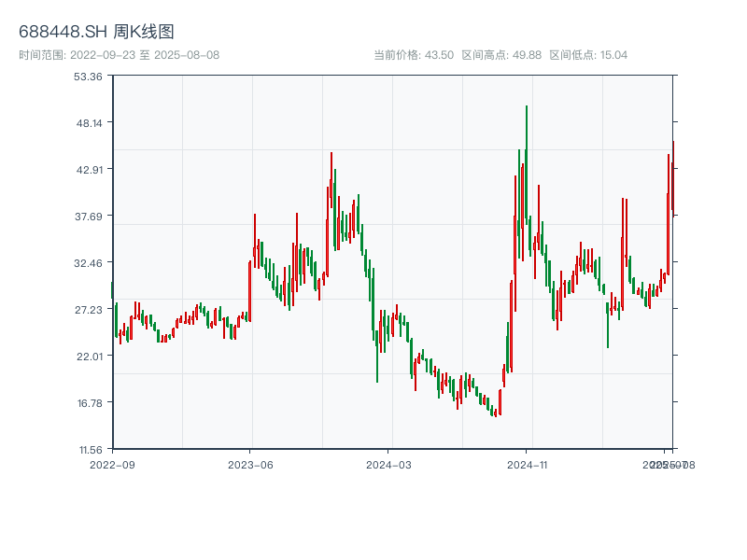Viewport: 747px width, 560px height.
Task: Click y-axis label 48.14
Action: pos(90,123)
